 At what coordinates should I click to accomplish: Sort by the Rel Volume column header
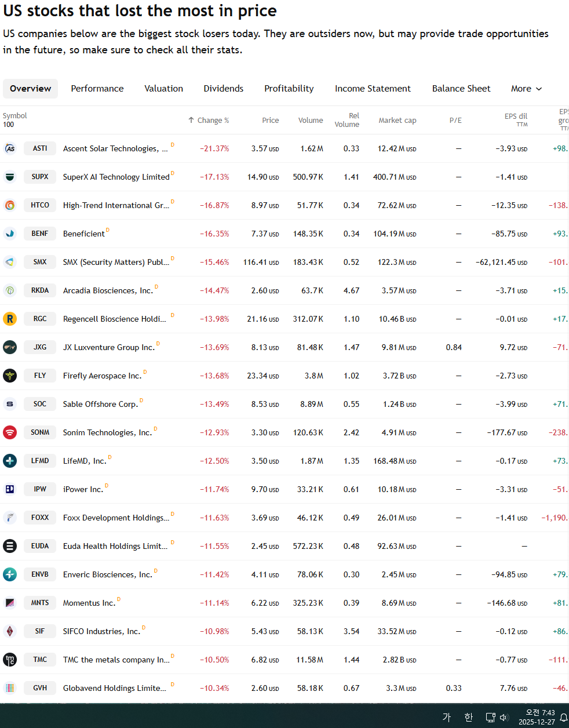pyautogui.click(x=347, y=120)
